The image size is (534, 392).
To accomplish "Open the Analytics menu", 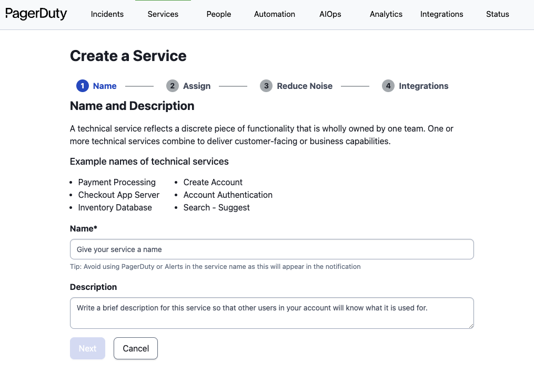I will coord(386,14).
